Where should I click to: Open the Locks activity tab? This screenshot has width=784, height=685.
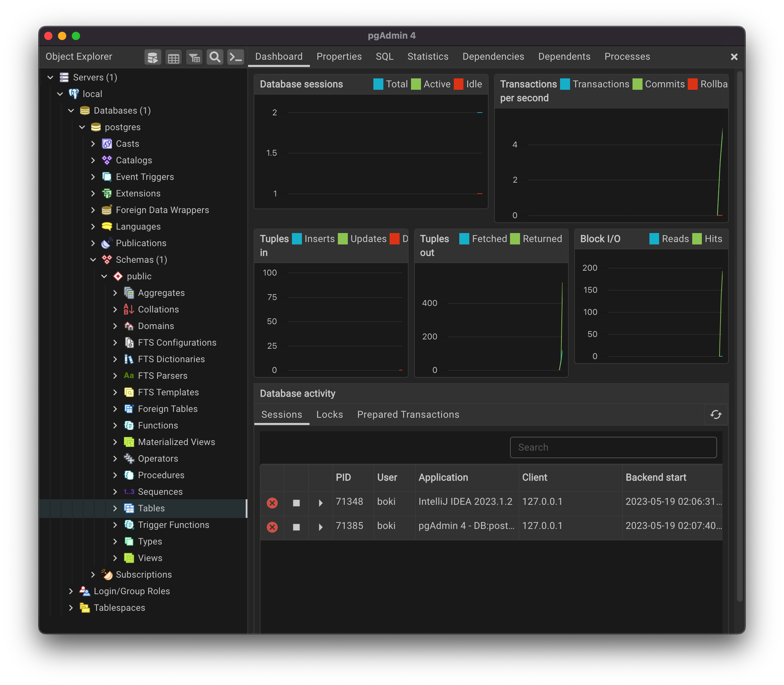tap(329, 415)
